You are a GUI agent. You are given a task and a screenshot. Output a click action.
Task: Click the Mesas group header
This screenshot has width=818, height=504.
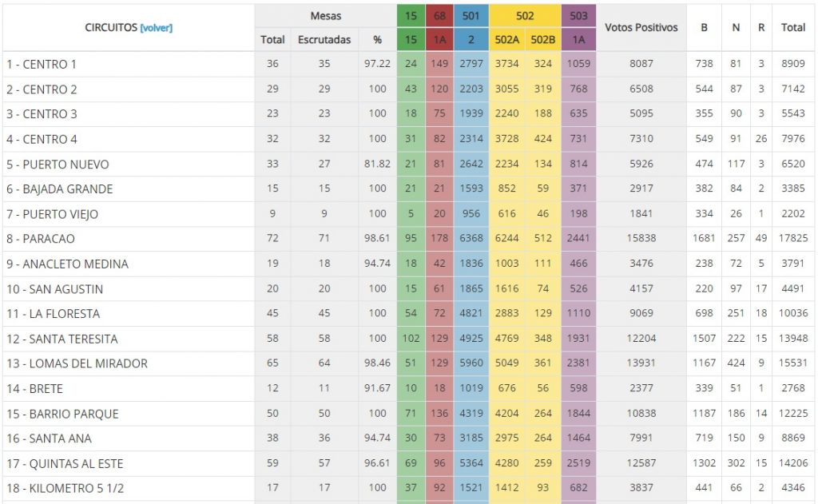point(325,15)
